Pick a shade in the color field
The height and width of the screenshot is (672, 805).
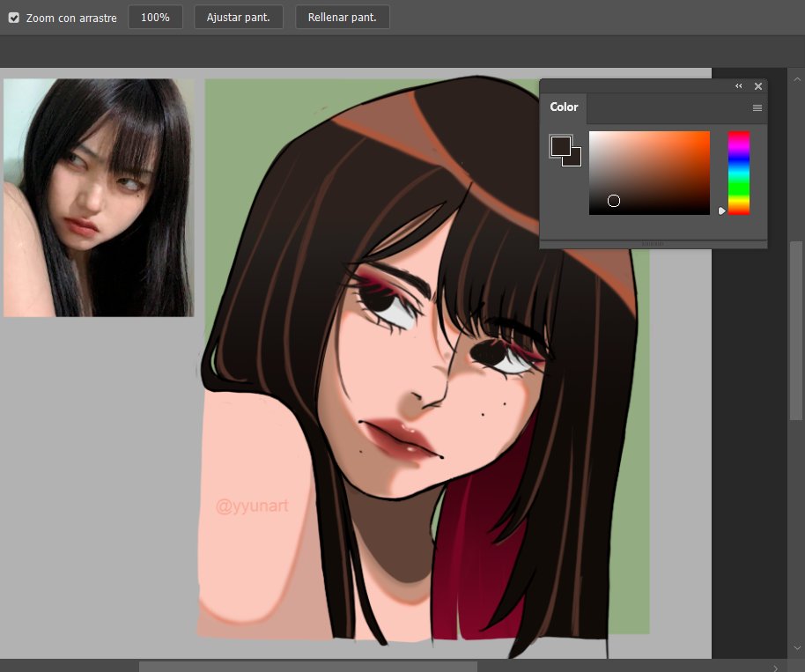pyautogui.click(x=649, y=173)
